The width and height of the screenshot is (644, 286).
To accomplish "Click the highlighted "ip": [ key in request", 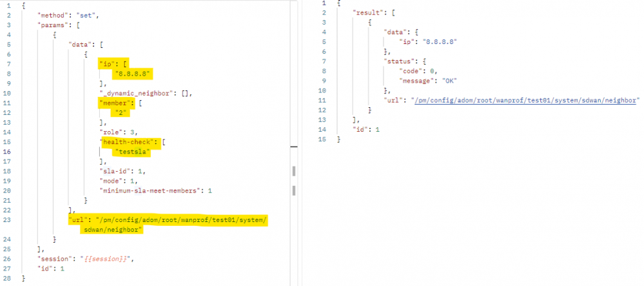I will [113, 64].
